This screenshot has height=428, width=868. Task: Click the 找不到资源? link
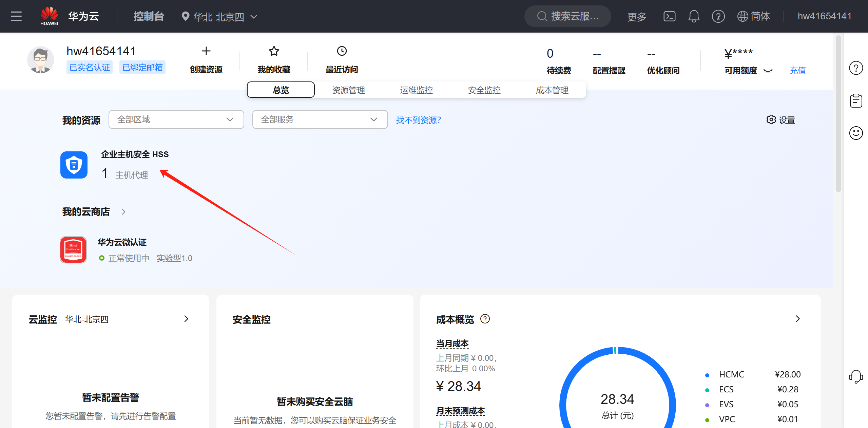418,120
